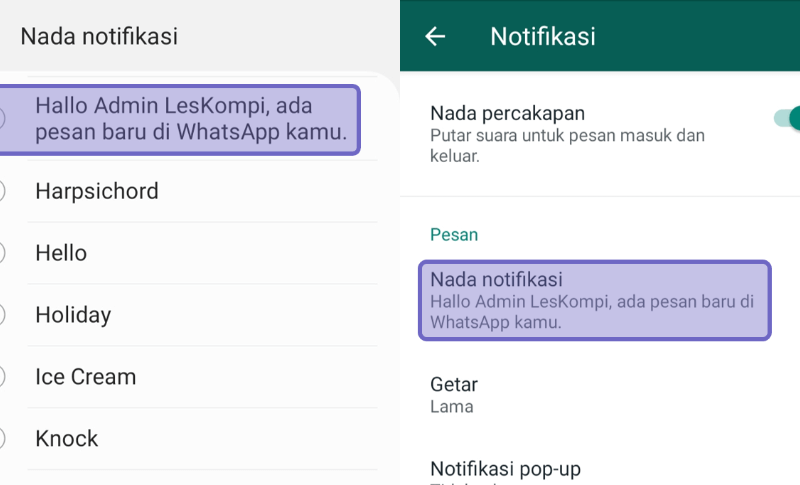The image size is (800, 485).
Task: Tap the Lama value under Getar
Action: pyautogui.click(x=452, y=407)
